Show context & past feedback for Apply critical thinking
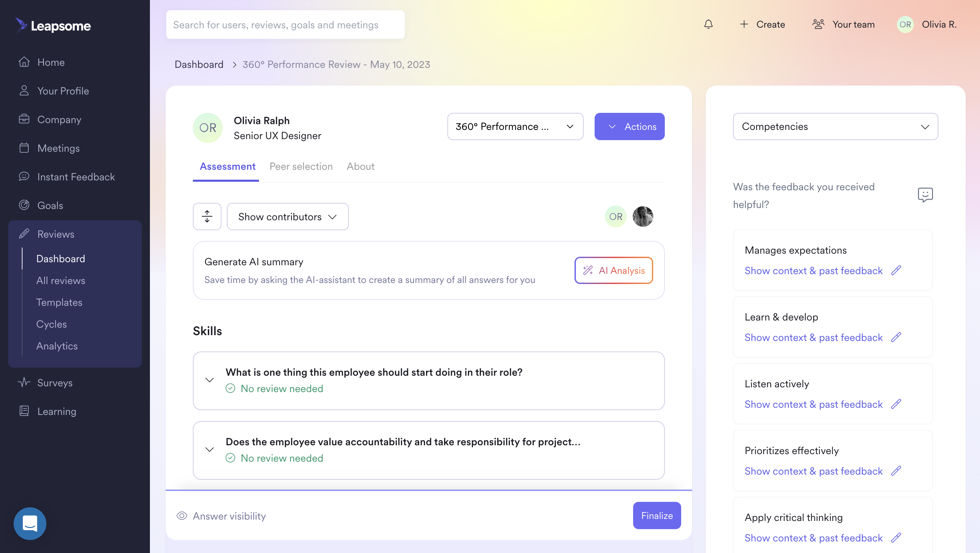Image resolution: width=980 pixels, height=553 pixels. tap(813, 538)
